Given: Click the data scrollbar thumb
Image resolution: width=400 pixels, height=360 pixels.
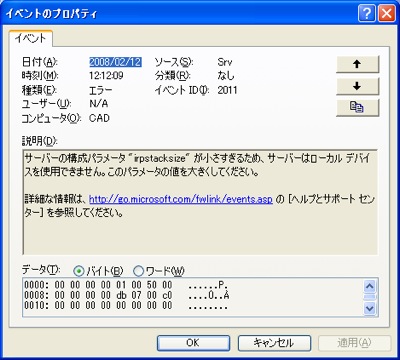Looking at the screenshot, I should (x=370, y=297).
